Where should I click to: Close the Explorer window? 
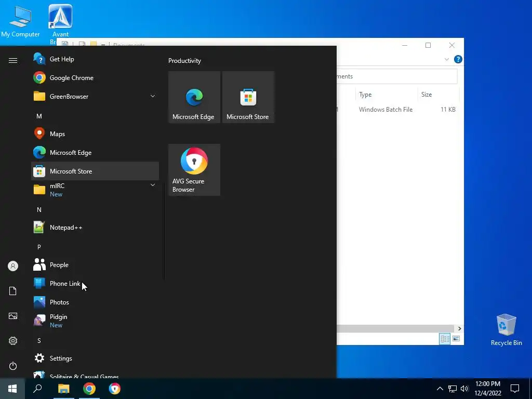pyautogui.click(x=452, y=45)
